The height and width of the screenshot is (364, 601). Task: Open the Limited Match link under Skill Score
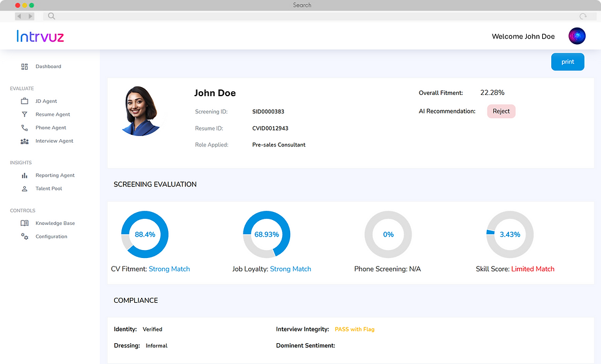click(533, 268)
